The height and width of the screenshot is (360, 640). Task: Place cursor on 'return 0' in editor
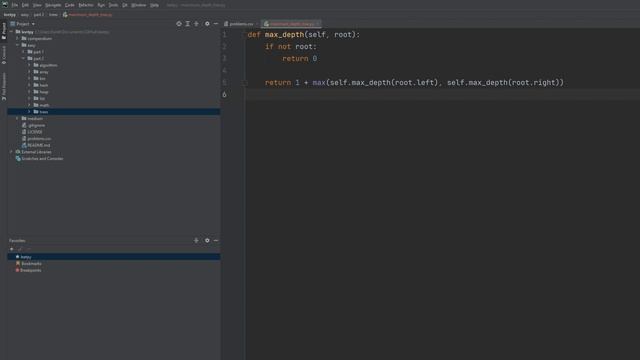coord(299,59)
